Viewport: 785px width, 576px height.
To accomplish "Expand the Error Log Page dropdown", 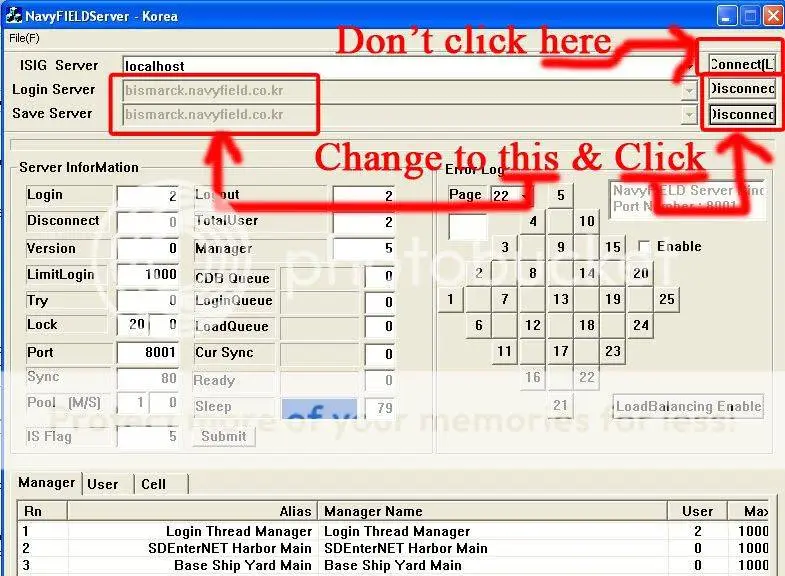I will pos(524,195).
